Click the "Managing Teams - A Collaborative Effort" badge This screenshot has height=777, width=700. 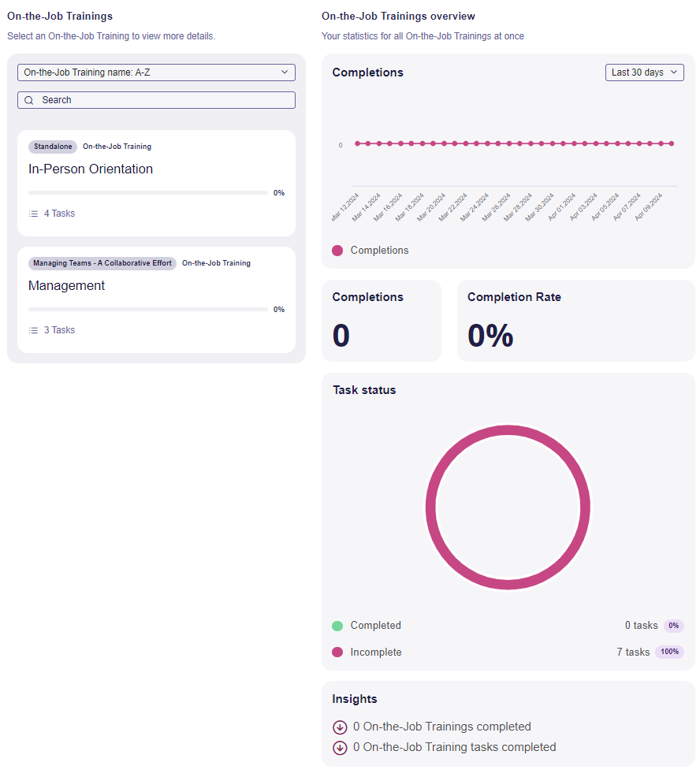pos(102,262)
